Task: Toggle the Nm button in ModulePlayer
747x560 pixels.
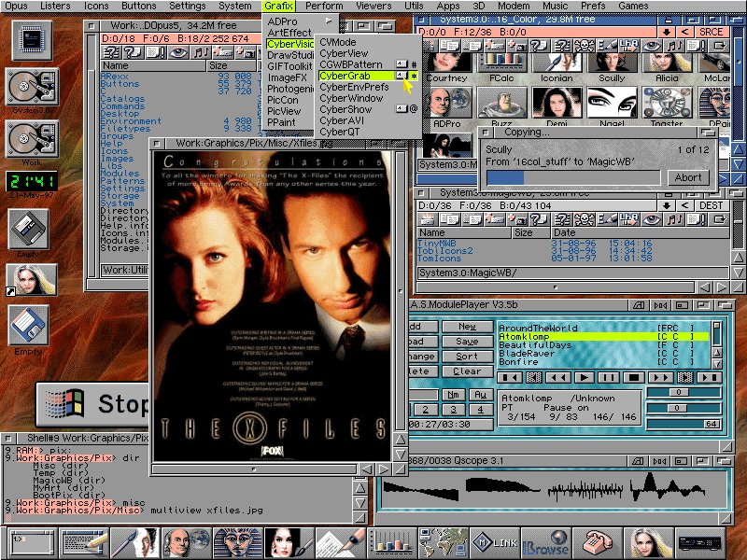Action: pos(453,395)
